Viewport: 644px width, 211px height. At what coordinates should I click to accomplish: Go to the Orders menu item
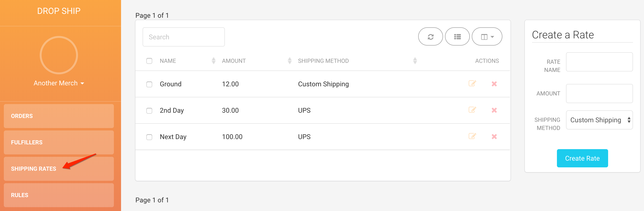(59, 116)
